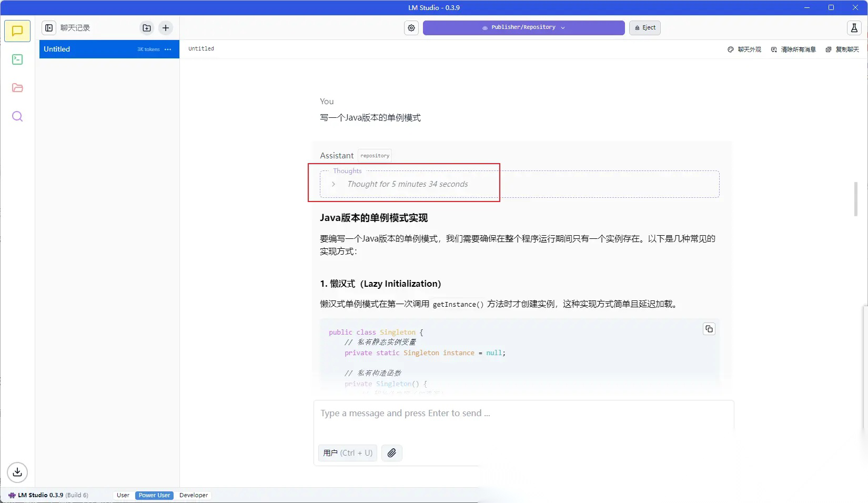
Task: Click the 懒汉式 Lazy Initialization heading
Action: point(380,284)
